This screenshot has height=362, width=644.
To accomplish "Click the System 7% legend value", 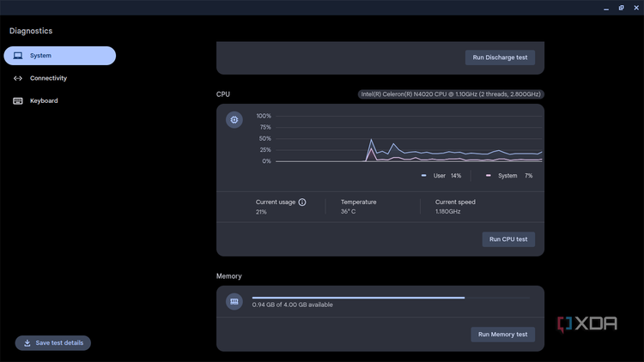I will [529, 176].
